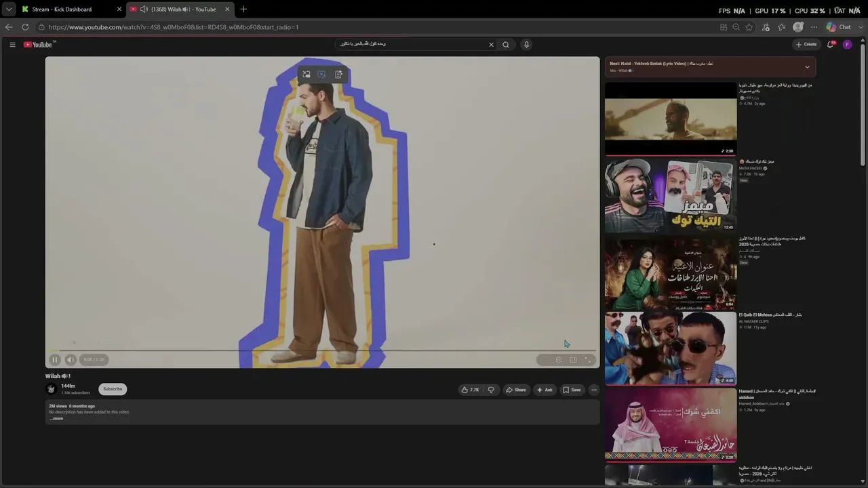The width and height of the screenshot is (868, 488).
Task: Save the video to a playlist
Action: coord(572,390)
